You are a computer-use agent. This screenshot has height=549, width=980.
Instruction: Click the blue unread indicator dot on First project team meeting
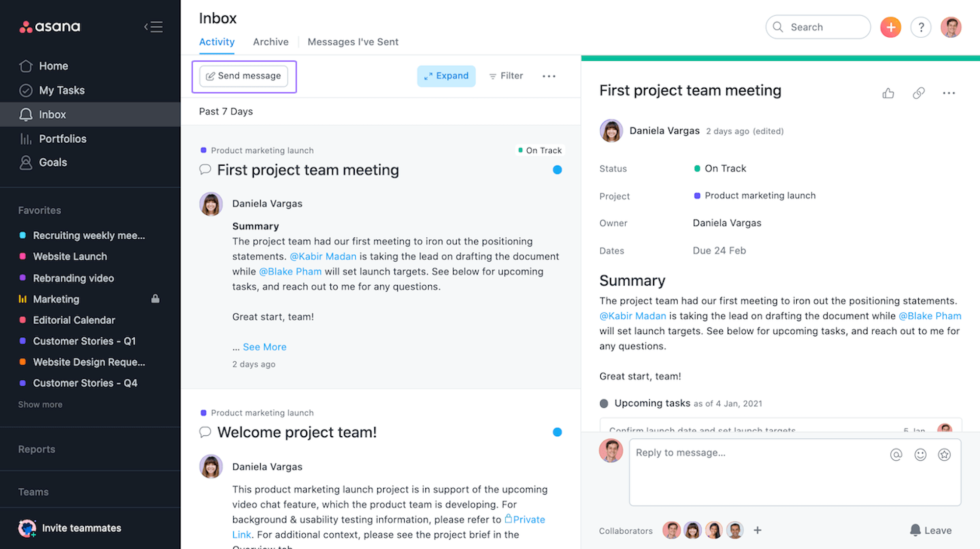[557, 170]
